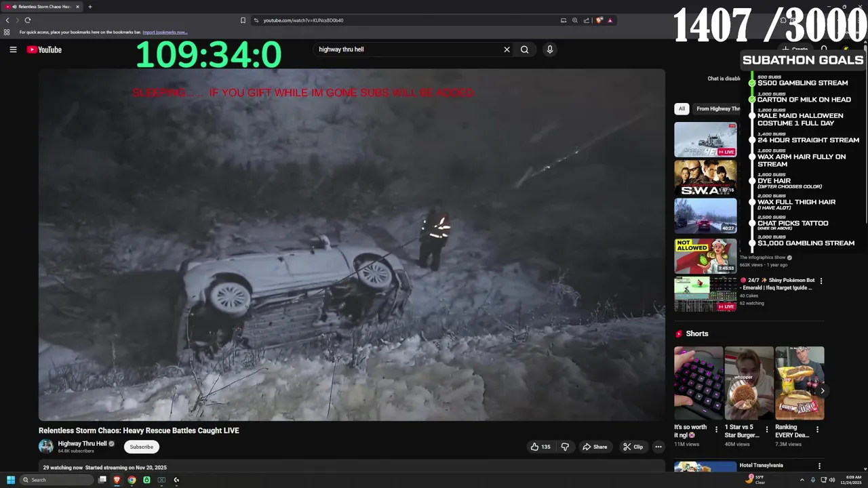Screen dimensions: 868x488
Task: Open the '1 Star vs 5 Star Burger' Short
Action: (x=749, y=383)
